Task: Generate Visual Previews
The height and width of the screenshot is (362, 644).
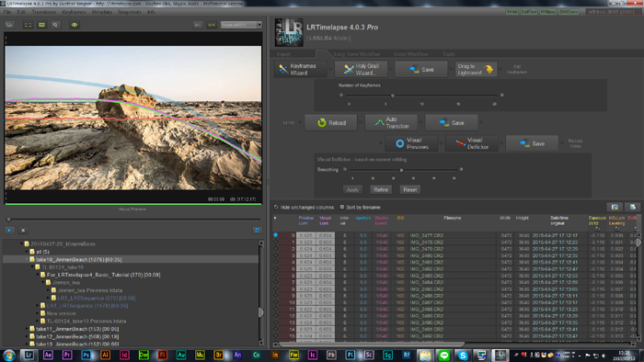Action: (411, 143)
